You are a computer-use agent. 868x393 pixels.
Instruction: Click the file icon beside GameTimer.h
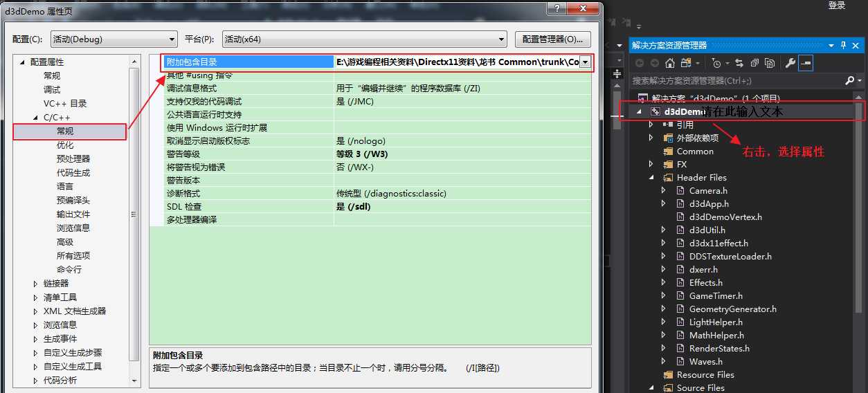[x=681, y=295]
